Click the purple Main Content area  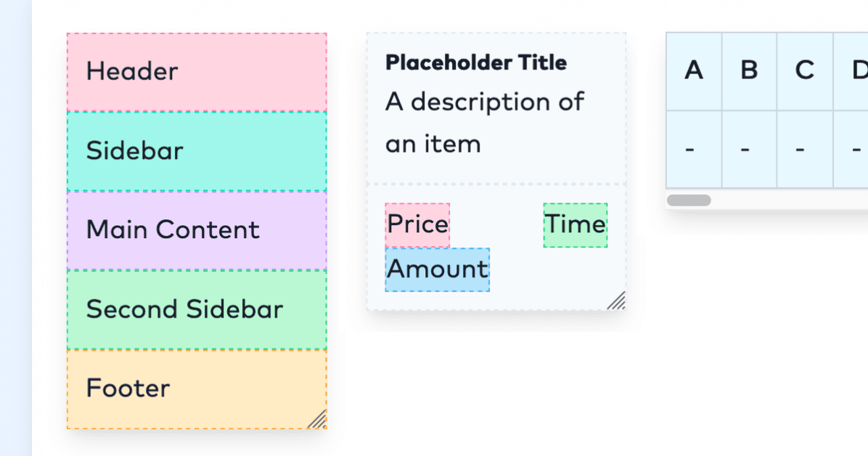(x=197, y=230)
